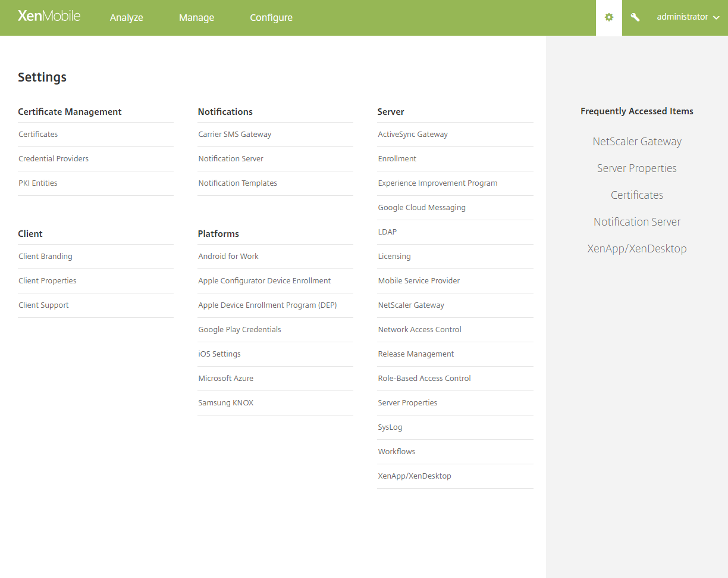Open Server Properties in Frequently Accessed Items
The width and height of the screenshot is (728, 578).
click(x=637, y=168)
